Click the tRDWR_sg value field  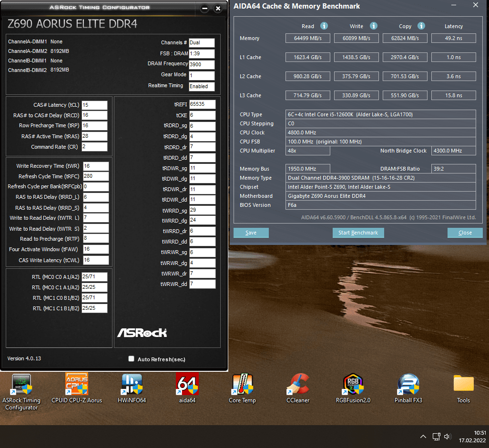202,168
